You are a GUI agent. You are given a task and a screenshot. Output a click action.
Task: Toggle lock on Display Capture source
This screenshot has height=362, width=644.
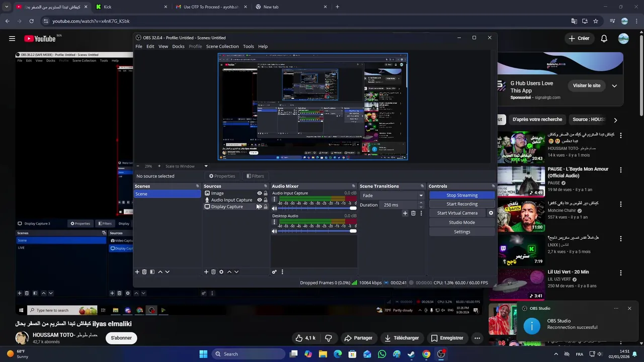(266, 207)
